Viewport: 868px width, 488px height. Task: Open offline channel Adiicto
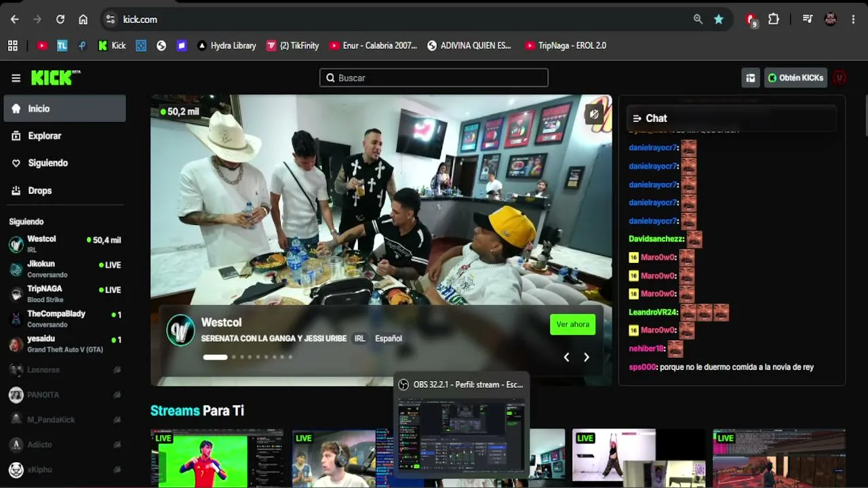64,445
